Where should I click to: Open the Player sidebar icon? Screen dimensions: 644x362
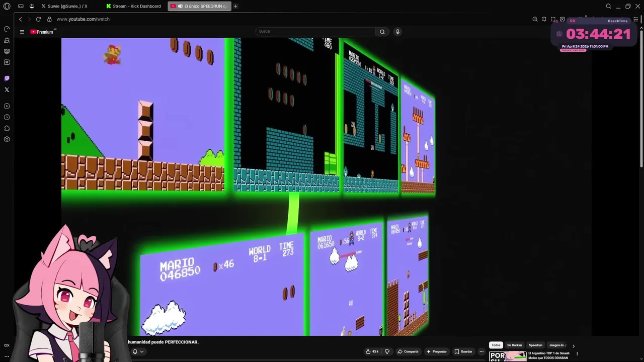(x=7, y=106)
